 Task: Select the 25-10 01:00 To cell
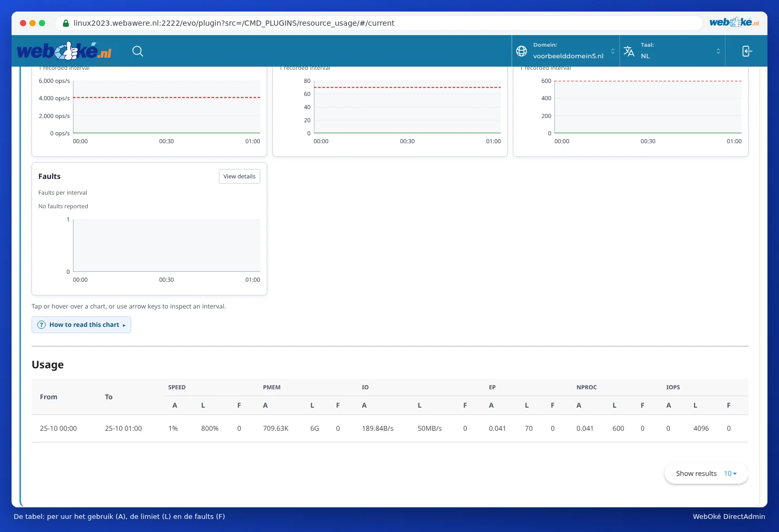pos(123,429)
